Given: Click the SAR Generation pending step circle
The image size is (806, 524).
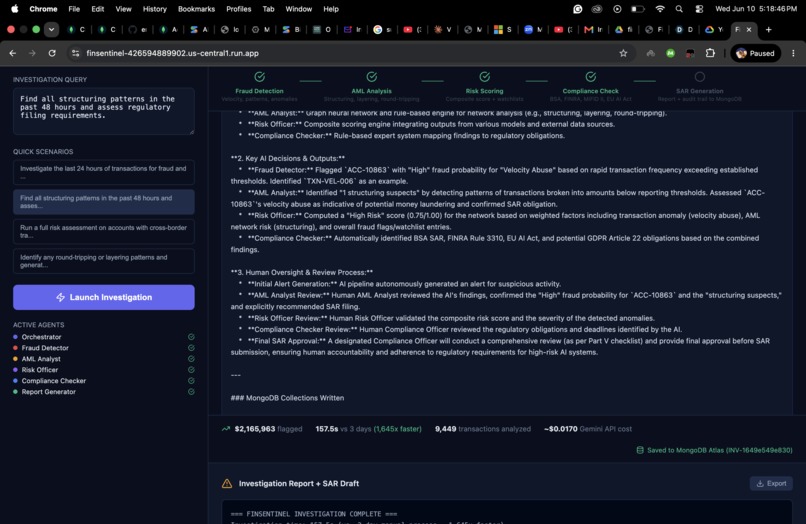Looking at the screenshot, I should click(700, 77).
